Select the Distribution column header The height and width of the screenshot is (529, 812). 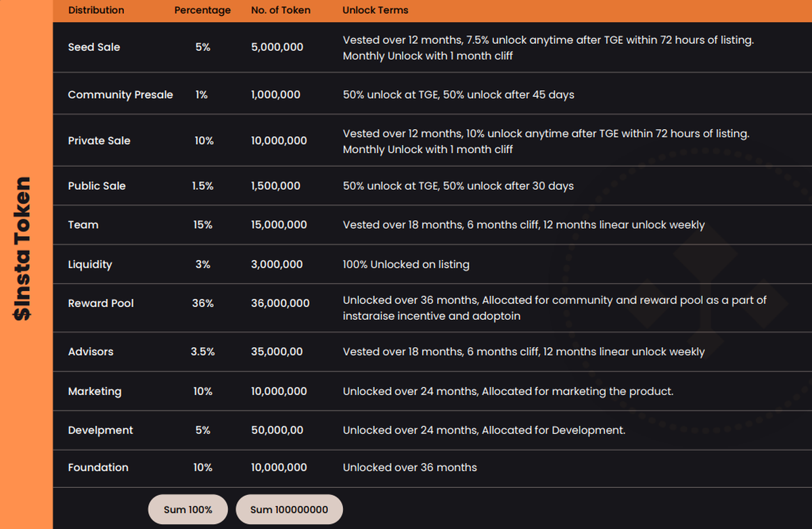(96, 10)
